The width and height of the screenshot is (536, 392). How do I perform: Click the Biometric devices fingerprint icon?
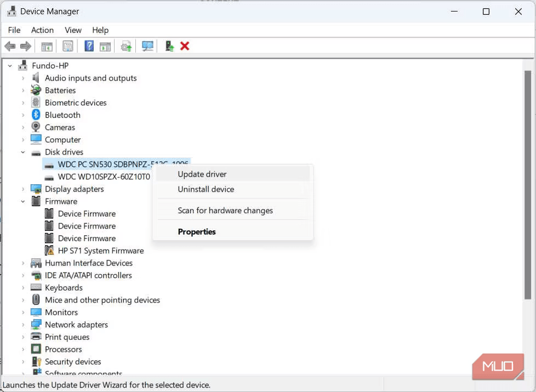(x=36, y=103)
